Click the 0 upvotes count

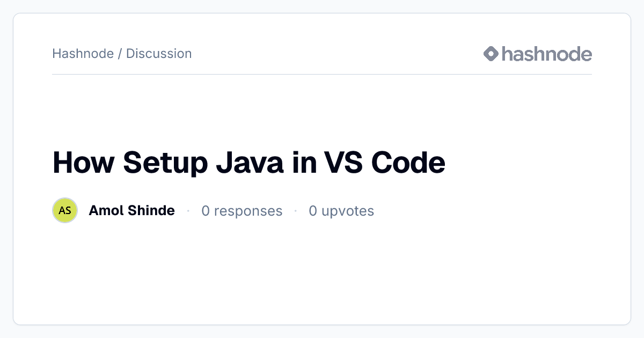coord(341,211)
